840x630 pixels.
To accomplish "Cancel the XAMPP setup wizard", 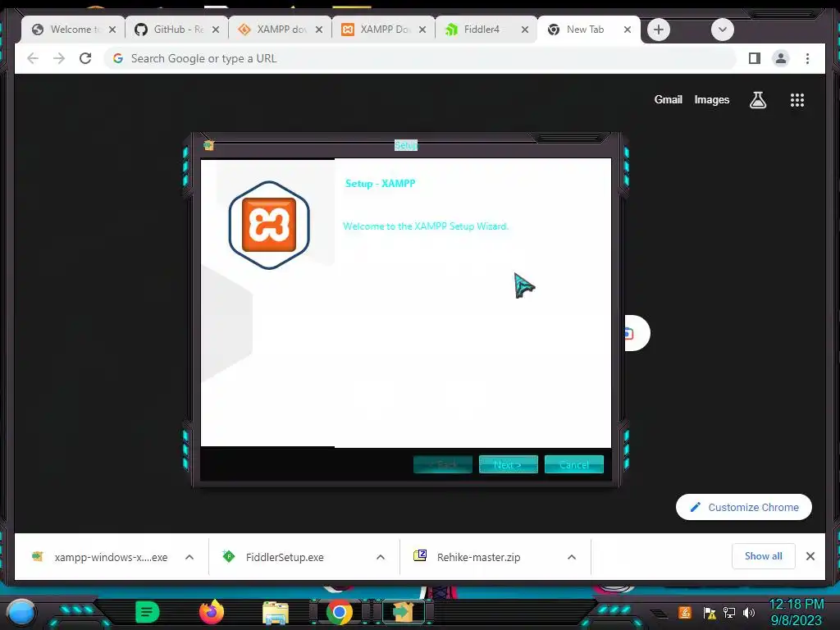I will point(573,464).
